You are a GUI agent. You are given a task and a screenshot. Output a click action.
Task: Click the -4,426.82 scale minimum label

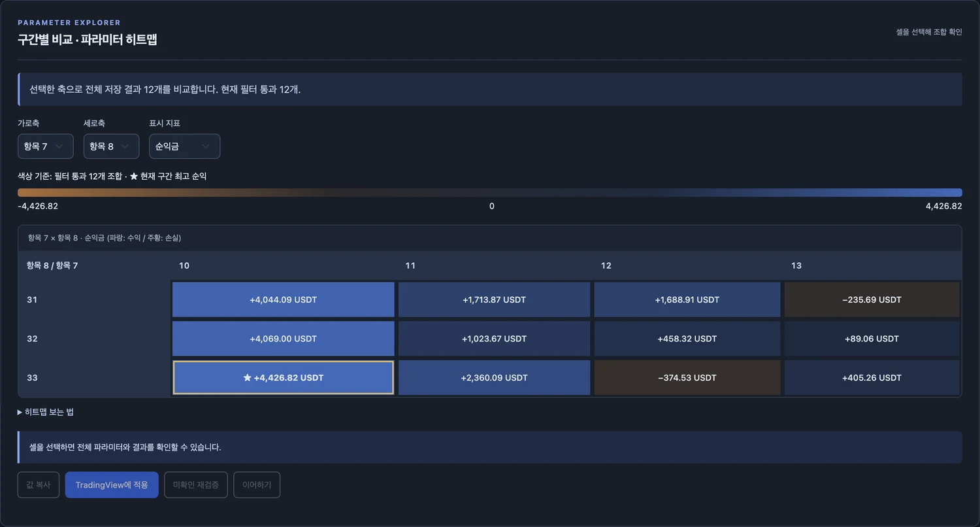38,206
